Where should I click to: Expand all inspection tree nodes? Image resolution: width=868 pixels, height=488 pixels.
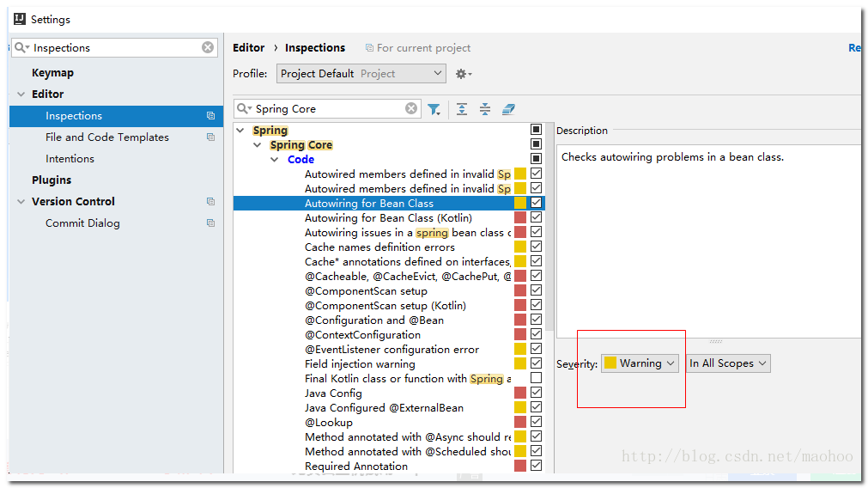click(x=462, y=109)
